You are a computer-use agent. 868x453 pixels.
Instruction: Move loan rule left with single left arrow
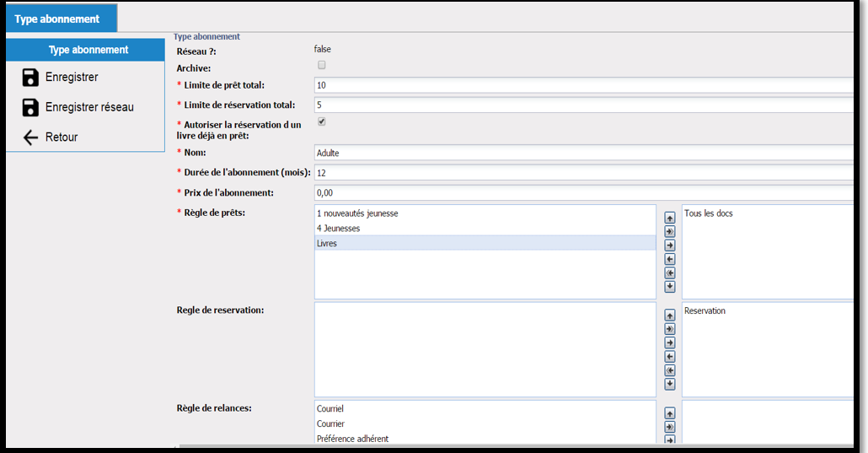(x=670, y=259)
